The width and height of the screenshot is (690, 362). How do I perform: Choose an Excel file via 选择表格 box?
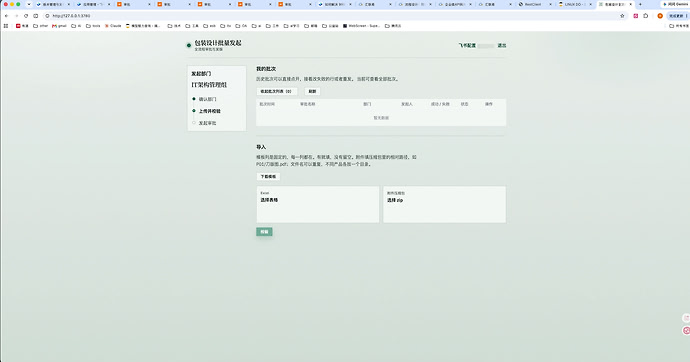[318, 204]
